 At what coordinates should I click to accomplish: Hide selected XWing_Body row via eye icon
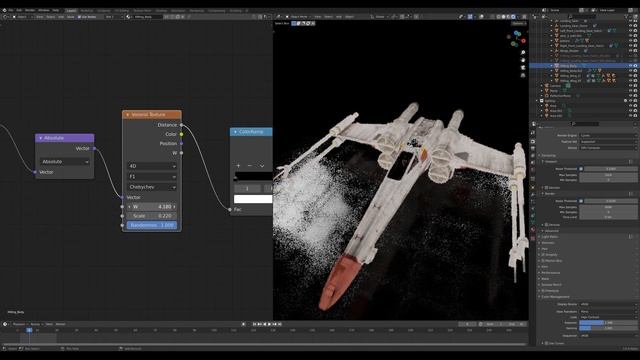click(x=630, y=66)
